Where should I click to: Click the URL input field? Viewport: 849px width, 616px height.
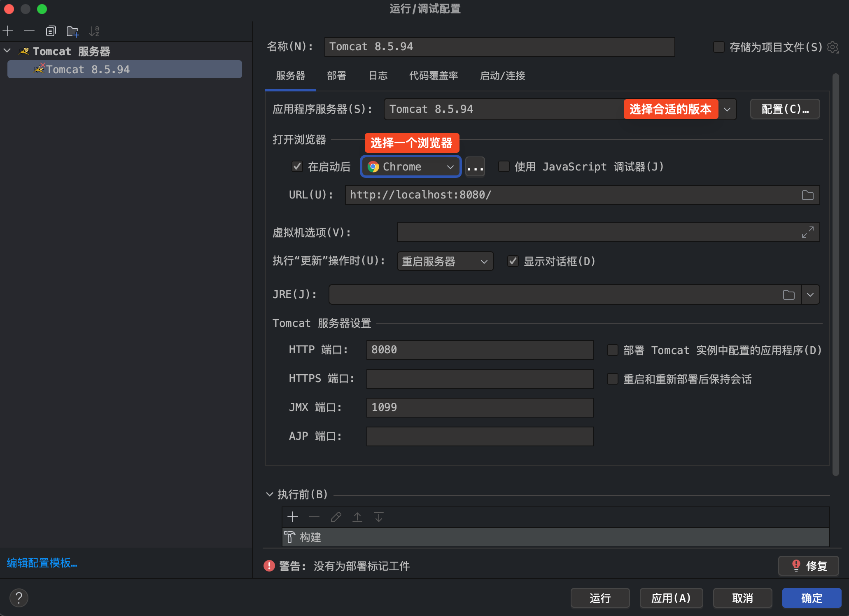pyautogui.click(x=583, y=195)
